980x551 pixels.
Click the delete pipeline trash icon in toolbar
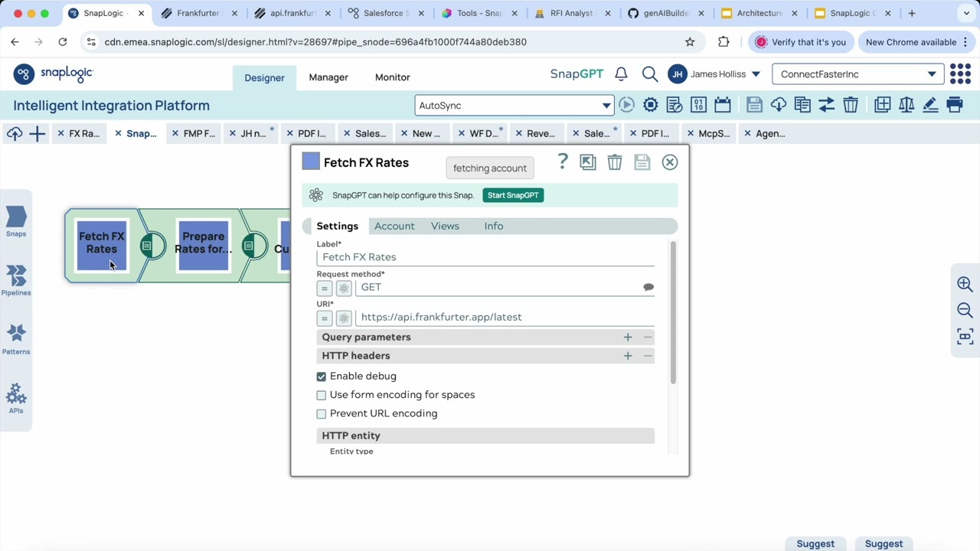[x=851, y=105]
